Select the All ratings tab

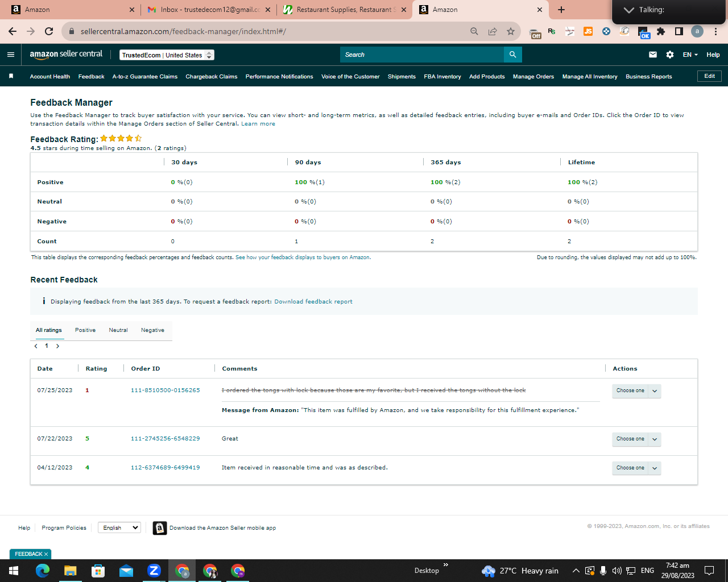(49, 330)
